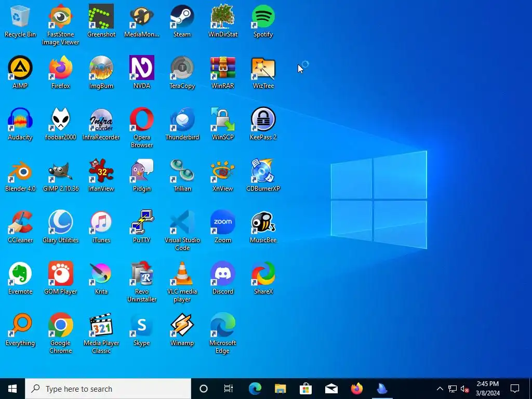This screenshot has width=532, height=399.
Task: Select the WinSCP shortcut
Action: coord(222,119)
